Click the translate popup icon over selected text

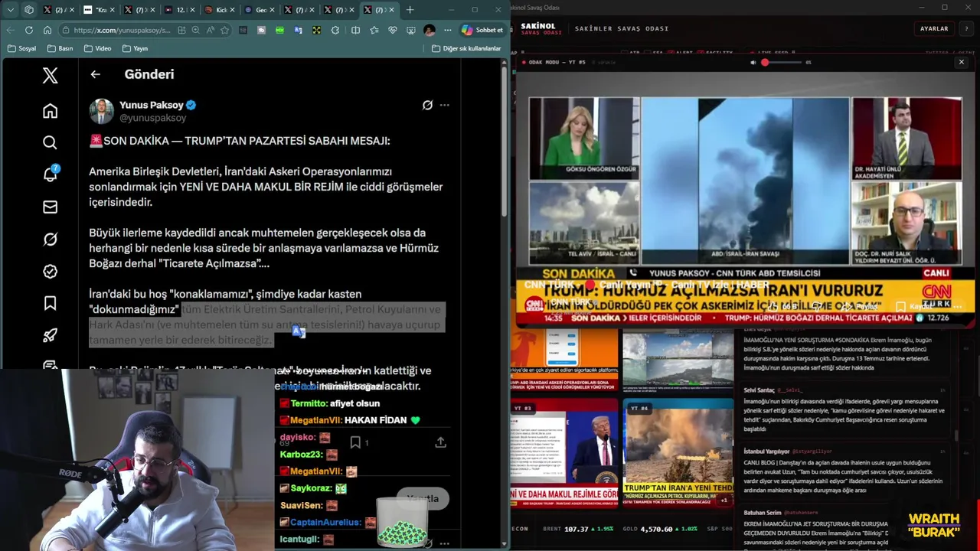(299, 331)
